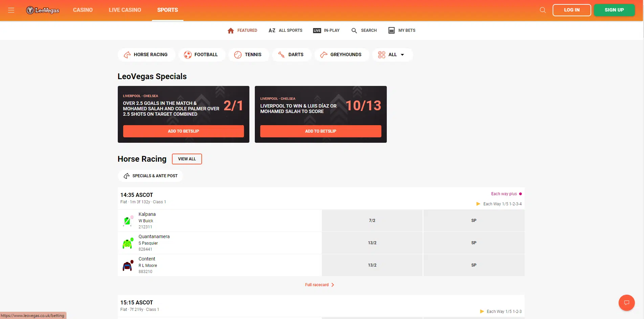Screen dimensions: 644x319
Task: Filter by Football chip
Action: pos(202,55)
